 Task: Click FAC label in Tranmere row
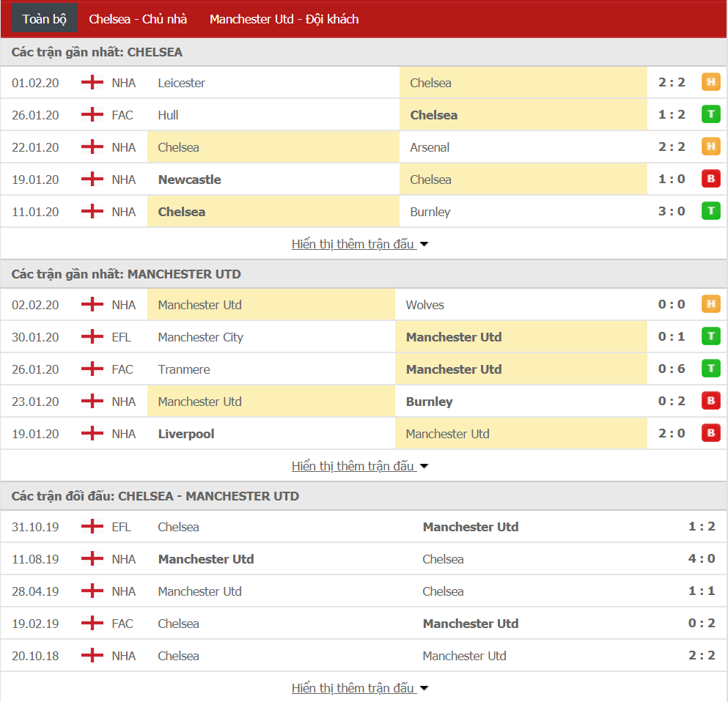pos(122,369)
